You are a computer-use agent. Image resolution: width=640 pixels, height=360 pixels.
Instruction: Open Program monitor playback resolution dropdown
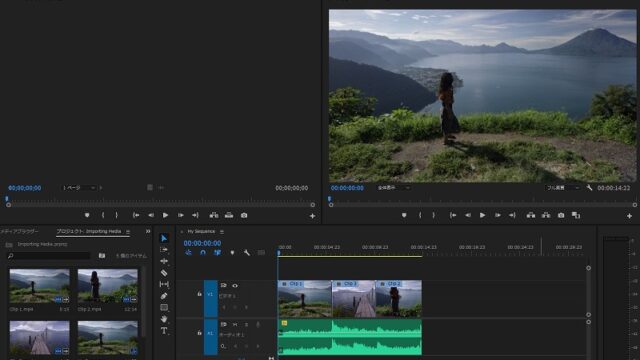tap(562, 188)
